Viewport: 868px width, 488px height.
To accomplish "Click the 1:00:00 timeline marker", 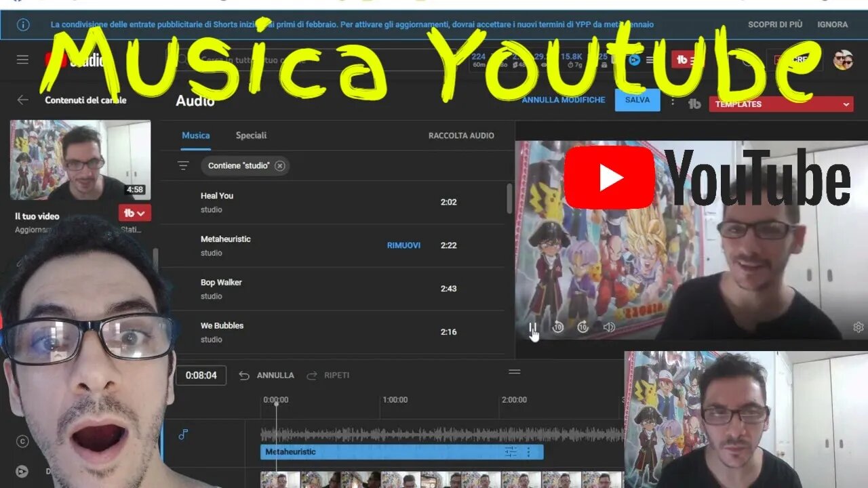I will 395,400.
